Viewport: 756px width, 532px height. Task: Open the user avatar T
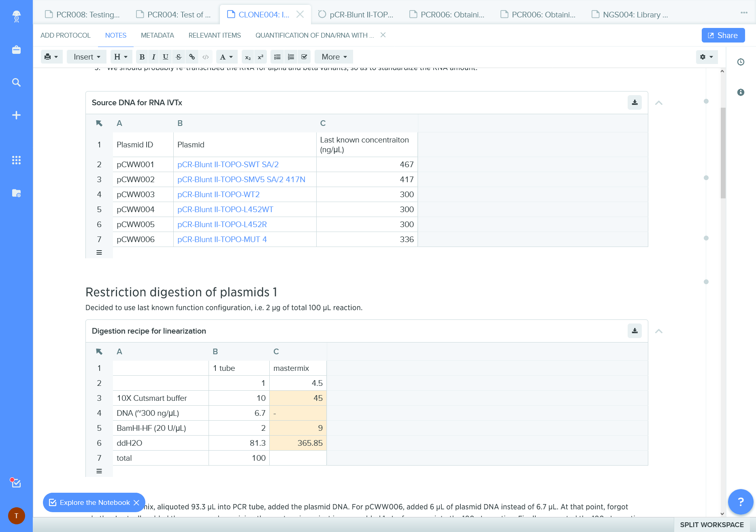tap(17, 516)
